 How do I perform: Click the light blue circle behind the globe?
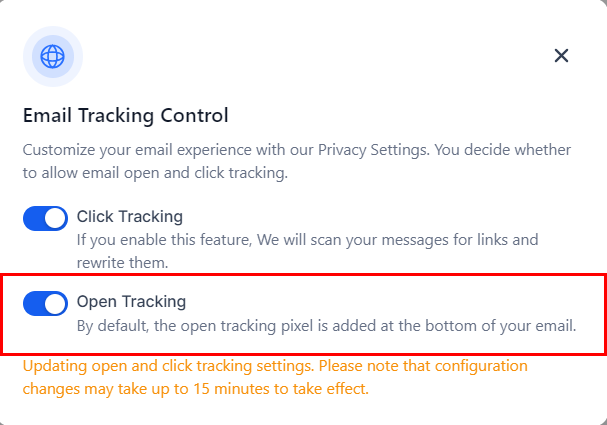coord(34,42)
